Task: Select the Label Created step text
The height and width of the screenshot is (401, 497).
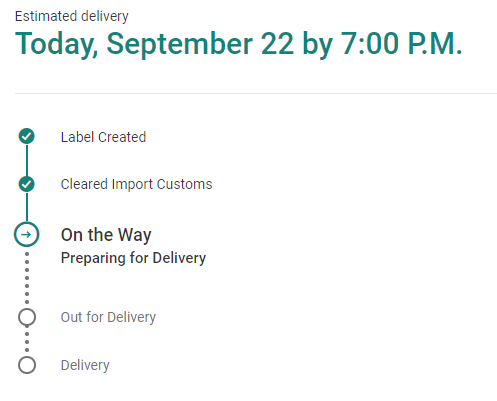Action: (x=103, y=137)
